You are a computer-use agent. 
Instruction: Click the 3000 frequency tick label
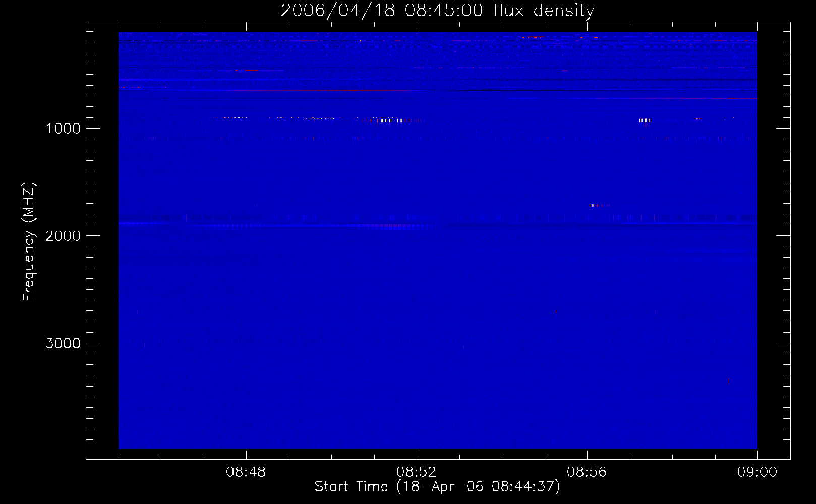(x=63, y=343)
